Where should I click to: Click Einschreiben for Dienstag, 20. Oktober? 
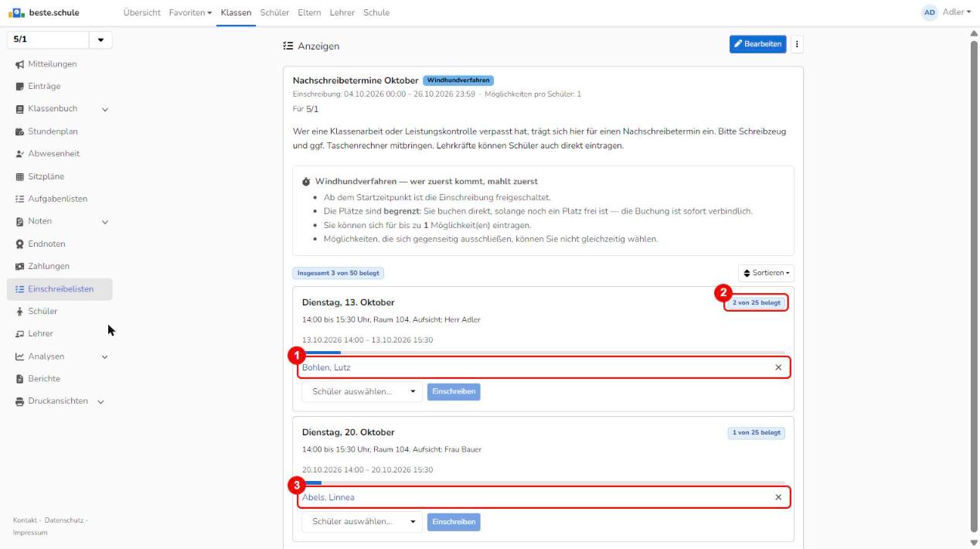454,521
